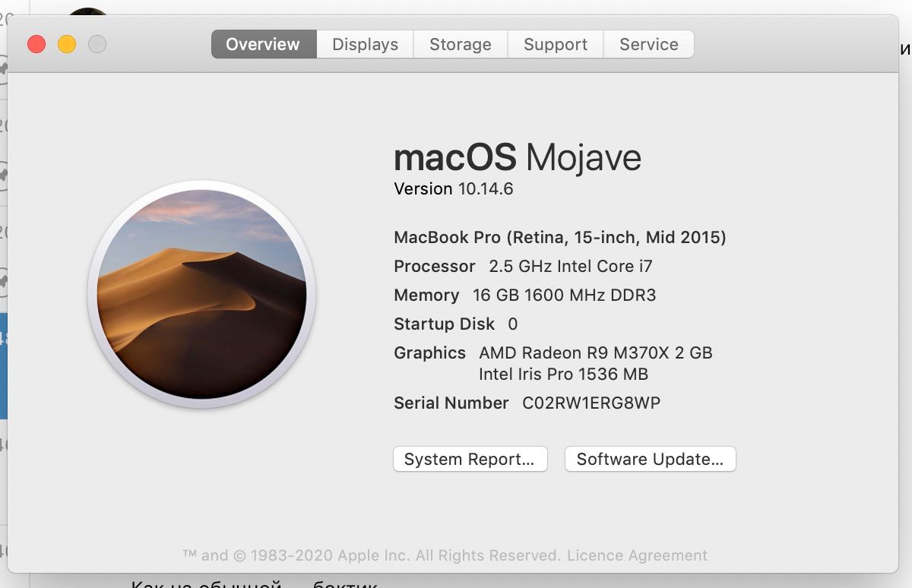Click the 2.5 GHz Intel Core i7 value

point(571,267)
